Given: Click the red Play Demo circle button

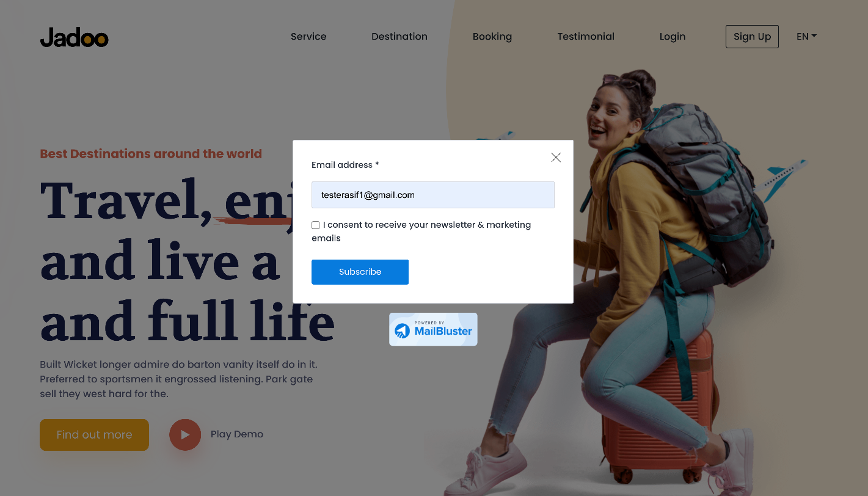Looking at the screenshot, I should tap(185, 435).
